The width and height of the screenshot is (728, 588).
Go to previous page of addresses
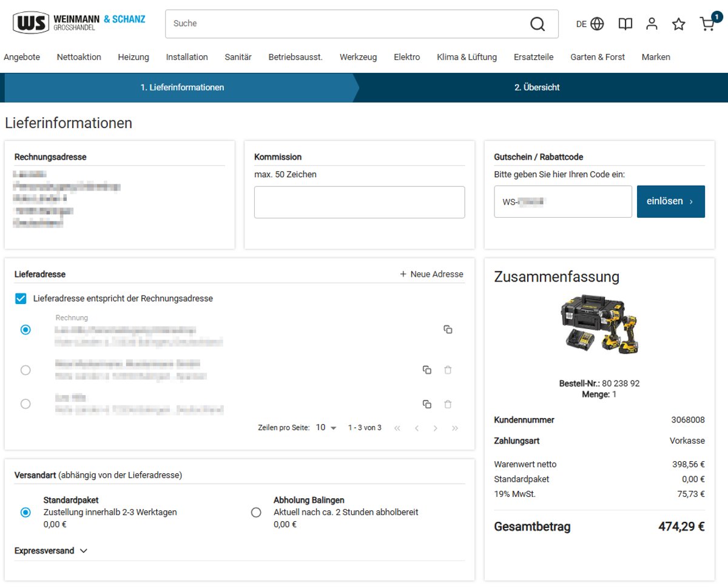417,428
